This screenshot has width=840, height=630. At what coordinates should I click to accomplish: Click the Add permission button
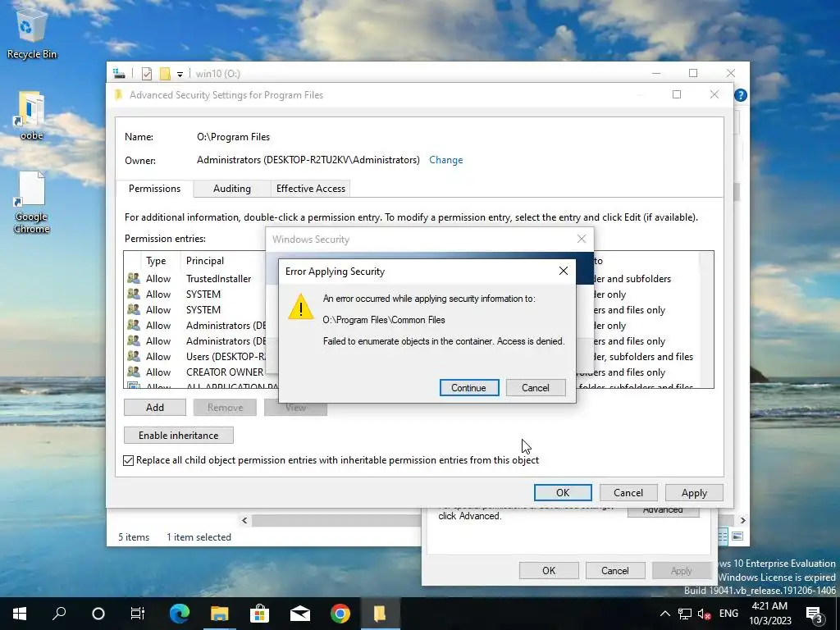click(155, 407)
